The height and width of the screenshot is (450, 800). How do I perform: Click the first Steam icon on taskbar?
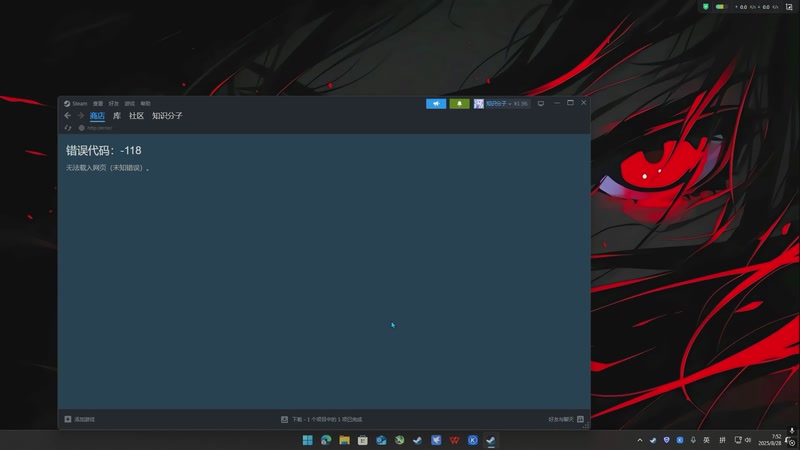click(x=418, y=440)
